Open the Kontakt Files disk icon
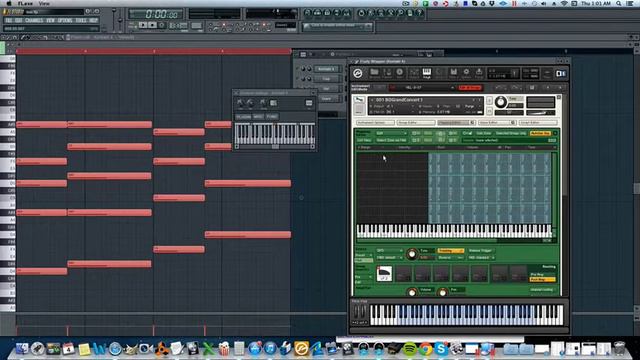This screenshot has height=360, width=640. point(453,73)
